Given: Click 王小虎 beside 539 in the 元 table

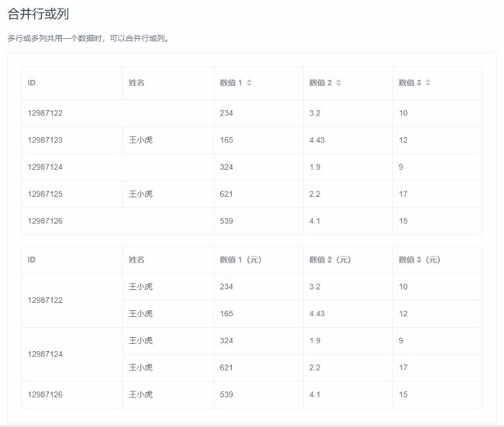Looking at the screenshot, I should [x=140, y=394].
